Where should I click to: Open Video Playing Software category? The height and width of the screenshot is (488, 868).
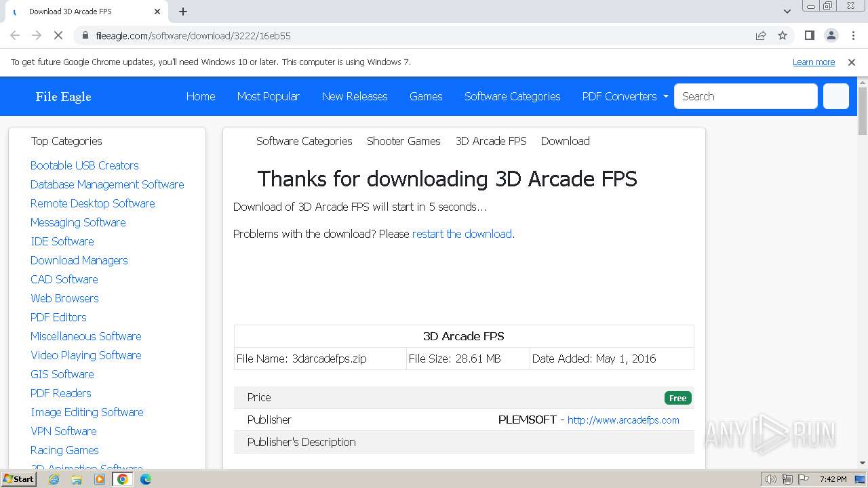[85, 355]
